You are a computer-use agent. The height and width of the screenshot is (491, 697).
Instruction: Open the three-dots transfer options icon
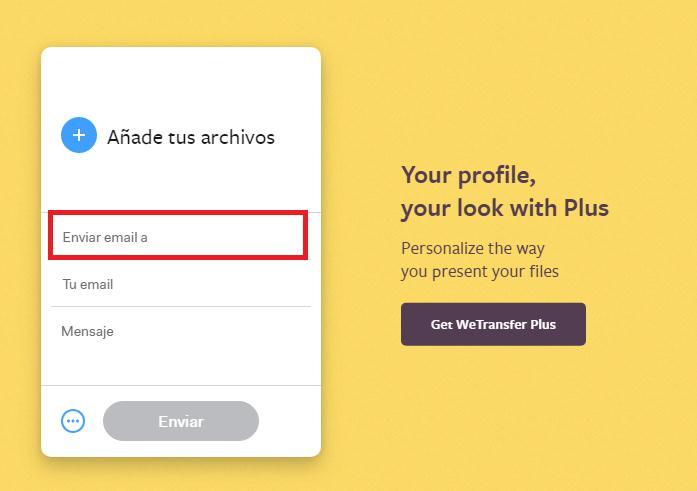[73, 421]
